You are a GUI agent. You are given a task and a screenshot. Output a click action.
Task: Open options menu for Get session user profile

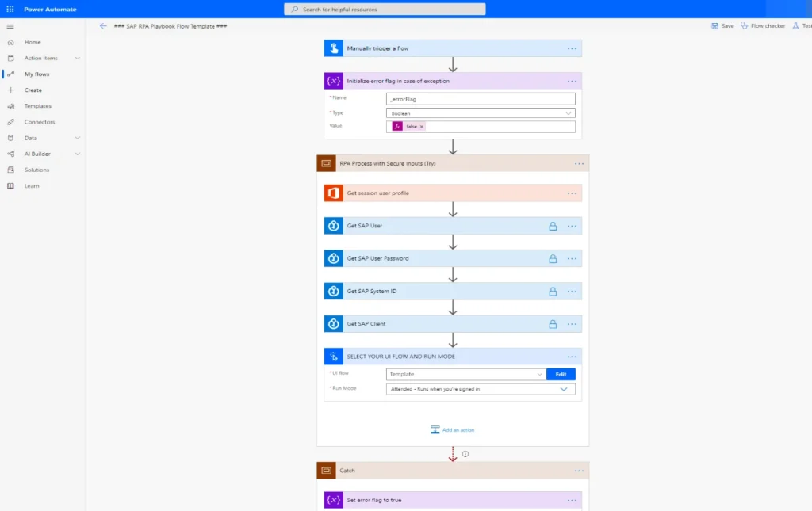[x=572, y=193]
